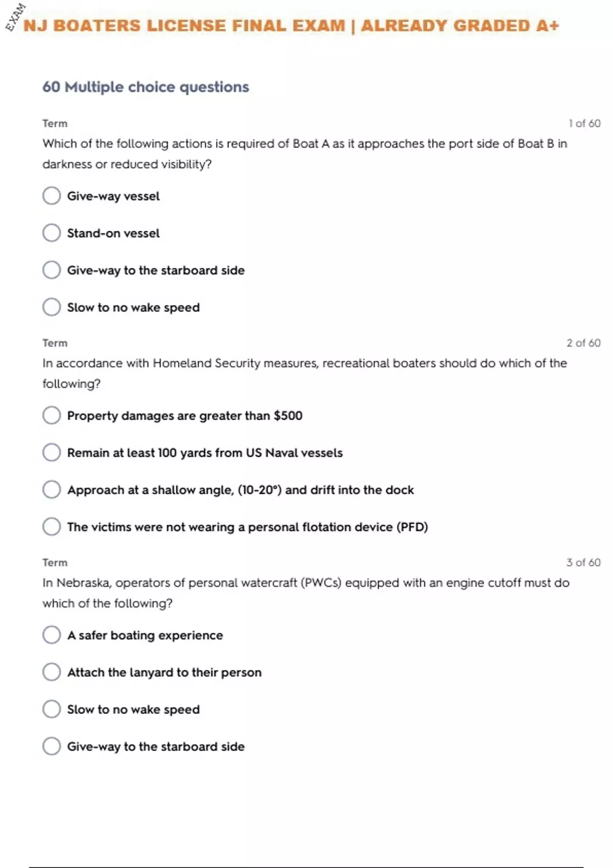Select the 'victims were not wearing a PFD' option
Image resolution: width=613 pixels, height=868 pixels.
click(52, 526)
